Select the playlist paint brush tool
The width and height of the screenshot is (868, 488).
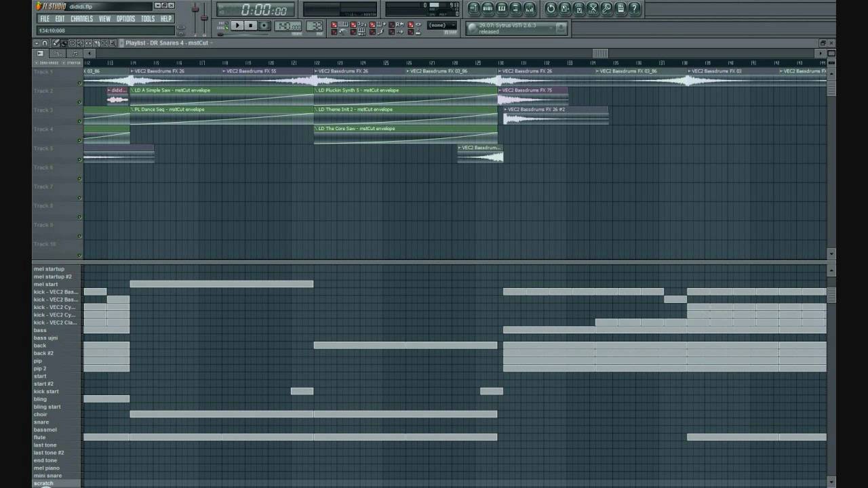[64, 43]
